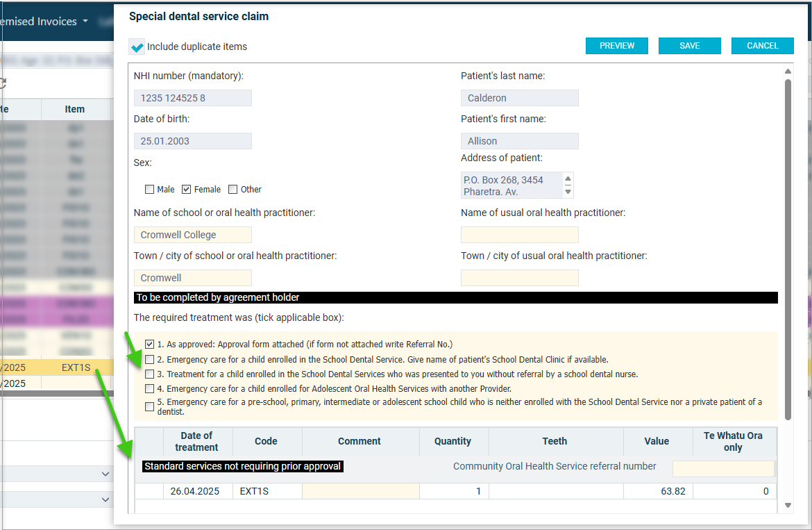Screen dimensions: 812x530
Task: Click the Code column header
Action: [x=267, y=441]
